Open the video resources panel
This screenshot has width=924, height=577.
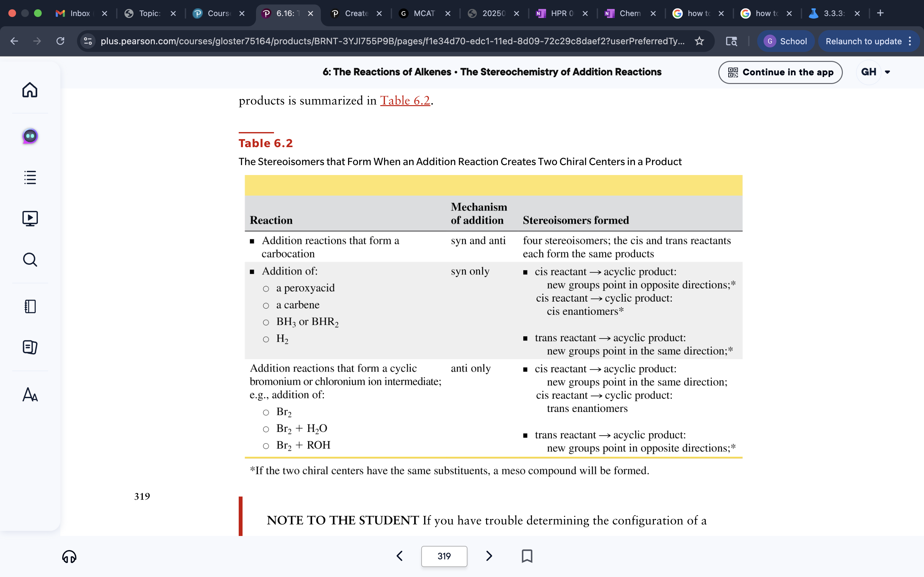click(30, 218)
